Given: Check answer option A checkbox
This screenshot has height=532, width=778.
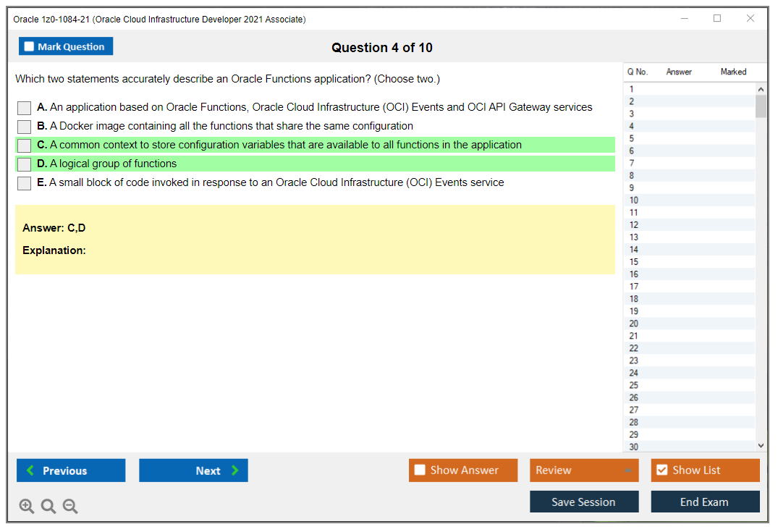Looking at the screenshot, I should point(23,107).
